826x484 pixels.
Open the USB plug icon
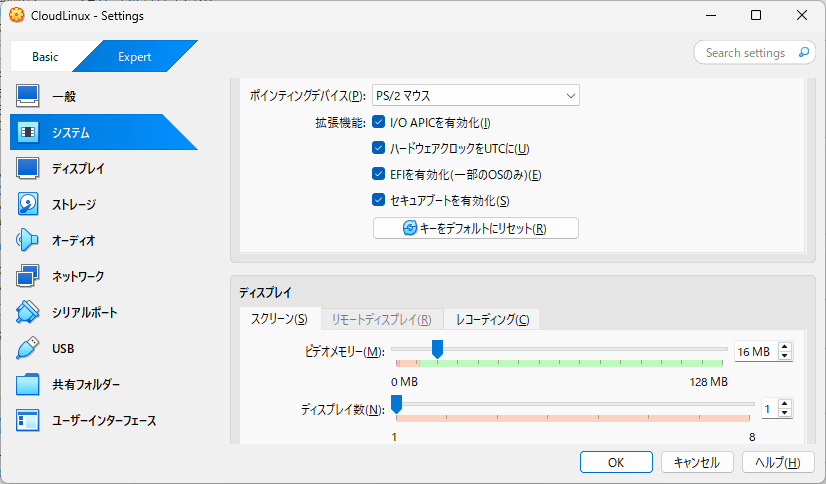(x=27, y=349)
